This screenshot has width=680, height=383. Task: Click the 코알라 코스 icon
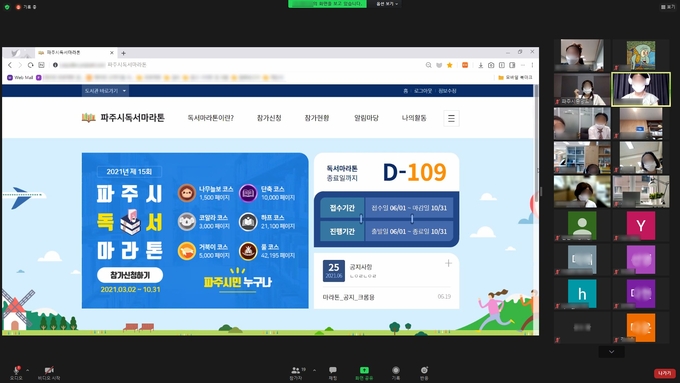pos(187,222)
